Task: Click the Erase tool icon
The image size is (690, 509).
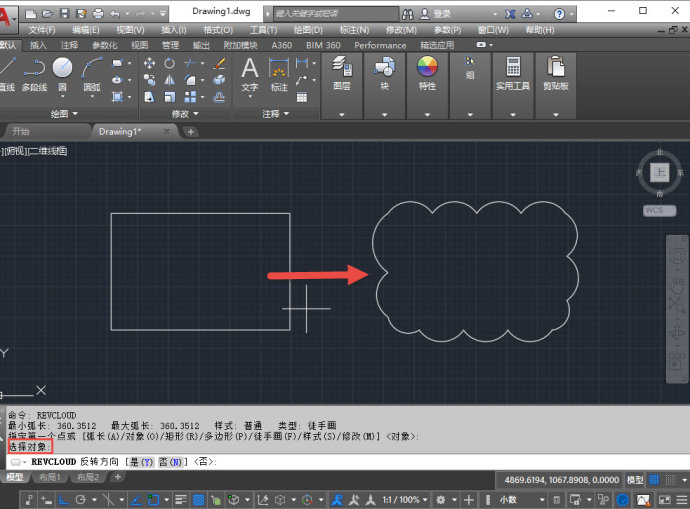Action: (x=219, y=63)
